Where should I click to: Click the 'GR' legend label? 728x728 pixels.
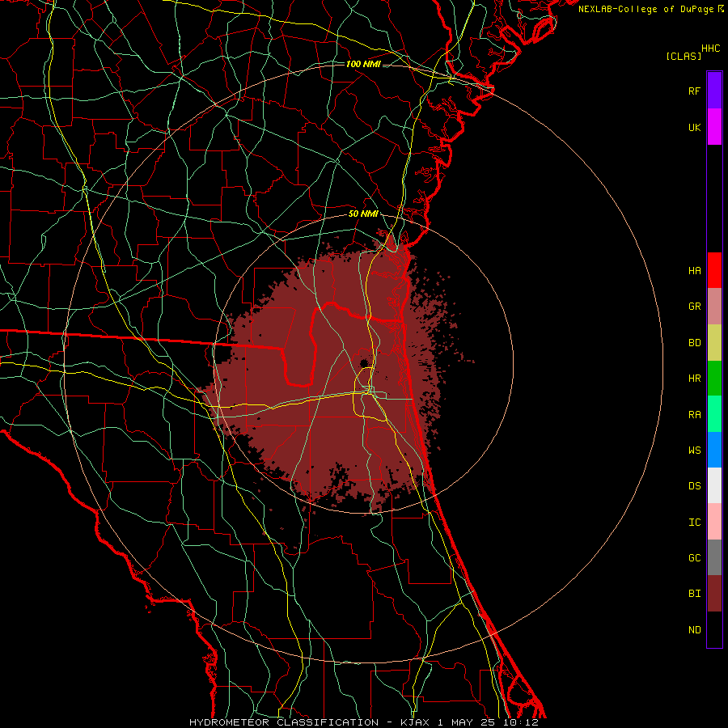[694, 307]
